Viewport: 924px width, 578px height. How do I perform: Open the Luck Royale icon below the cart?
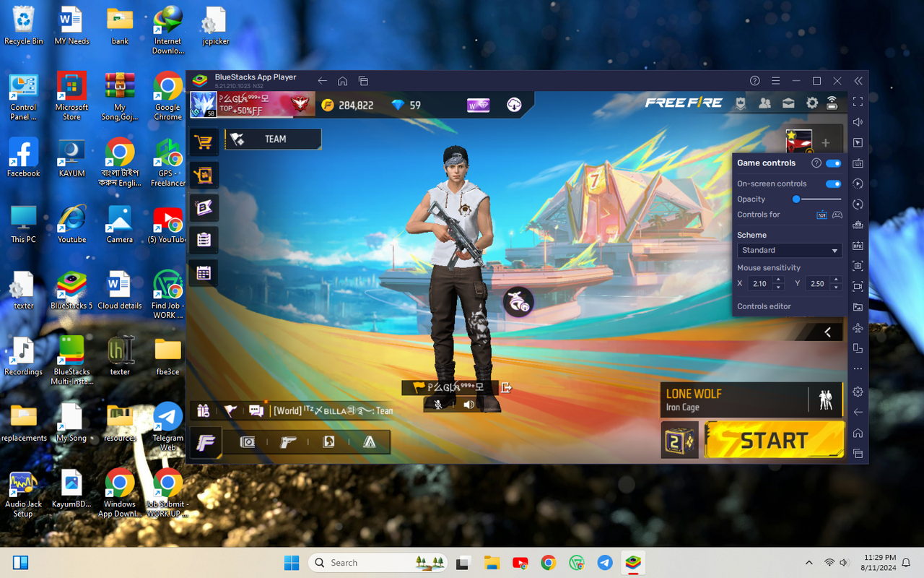click(204, 174)
